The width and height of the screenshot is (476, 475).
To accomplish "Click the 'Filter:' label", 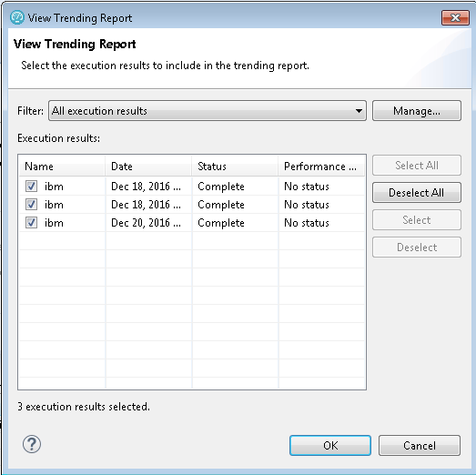I will point(30,111).
